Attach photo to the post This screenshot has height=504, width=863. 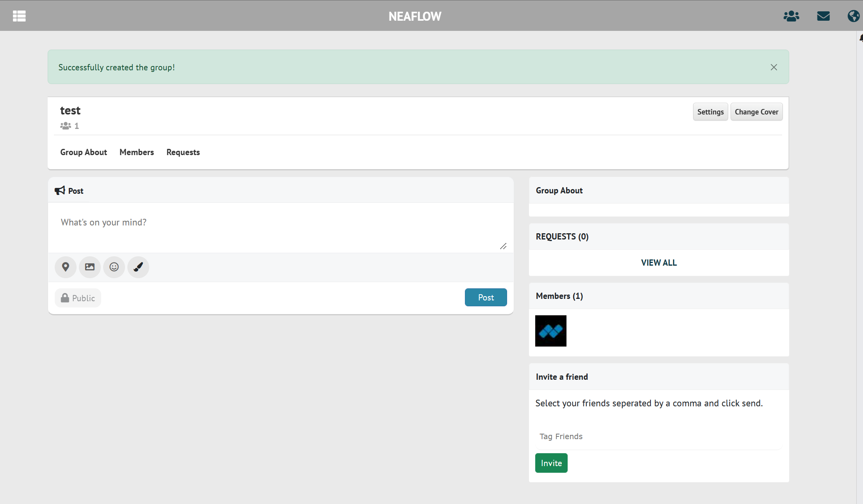(x=90, y=267)
